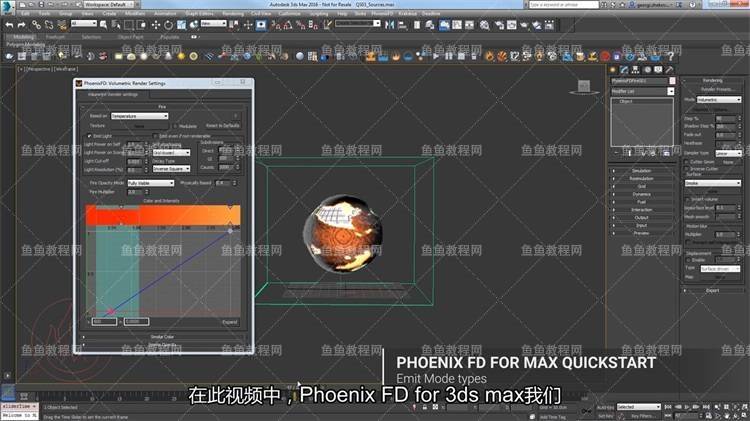Open the Create tab star icon in command panel
This screenshot has height=421, width=750.
coord(613,70)
